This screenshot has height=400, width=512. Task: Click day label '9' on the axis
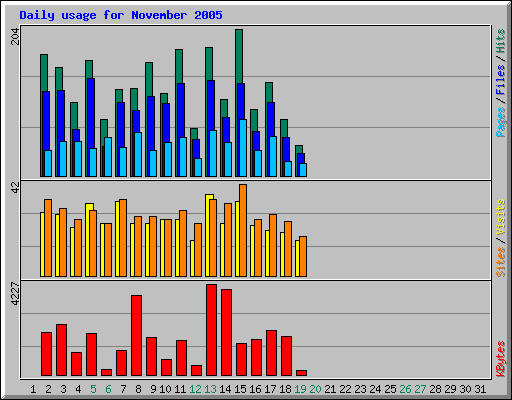(x=153, y=389)
